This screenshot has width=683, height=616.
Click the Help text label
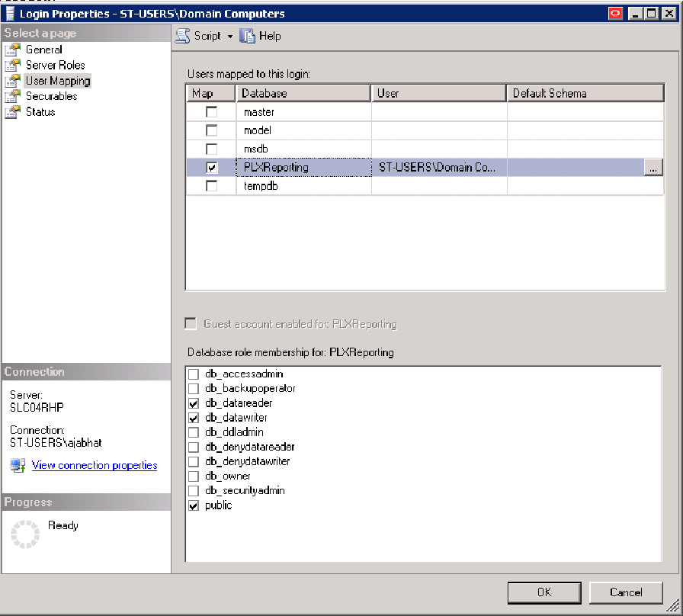(270, 36)
